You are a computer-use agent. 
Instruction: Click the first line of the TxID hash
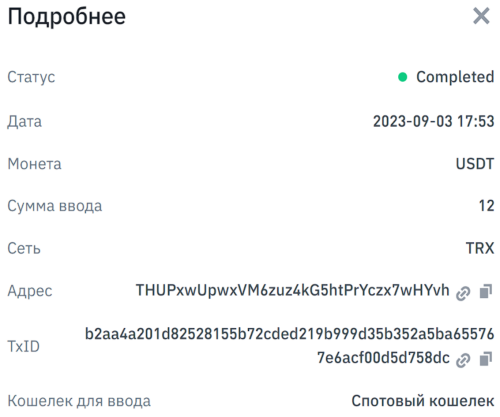[289, 334]
